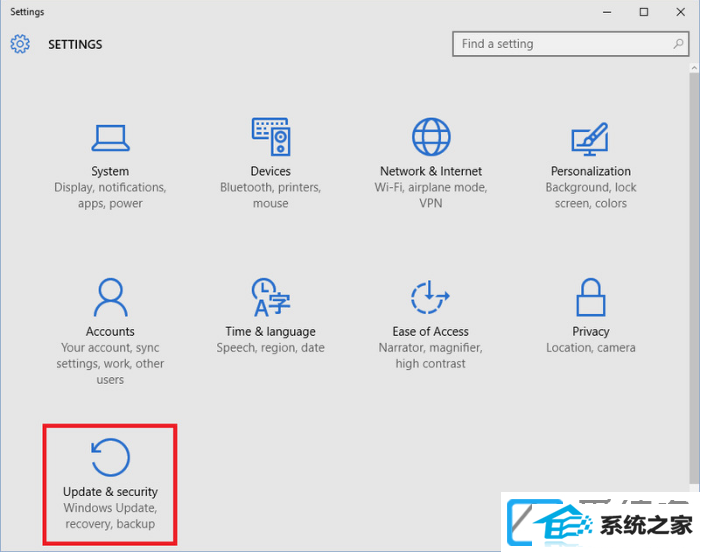Click the vertical scrollbar track
Image resolution: width=701 pixels, height=552 pixels.
coord(694,277)
